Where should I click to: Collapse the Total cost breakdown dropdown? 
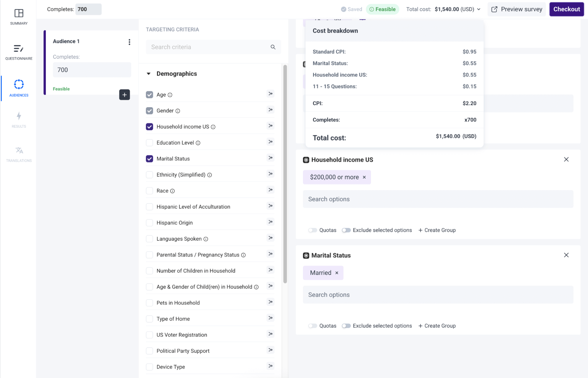pyautogui.click(x=479, y=9)
